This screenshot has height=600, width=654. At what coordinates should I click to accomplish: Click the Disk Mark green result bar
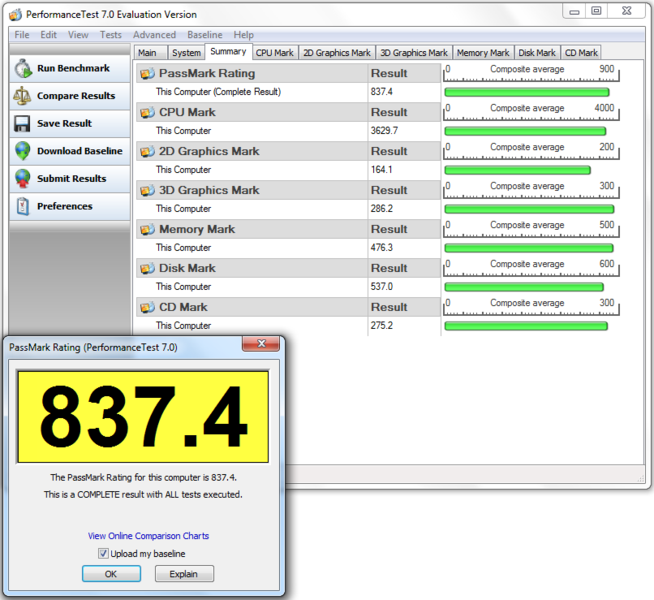coord(524,287)
